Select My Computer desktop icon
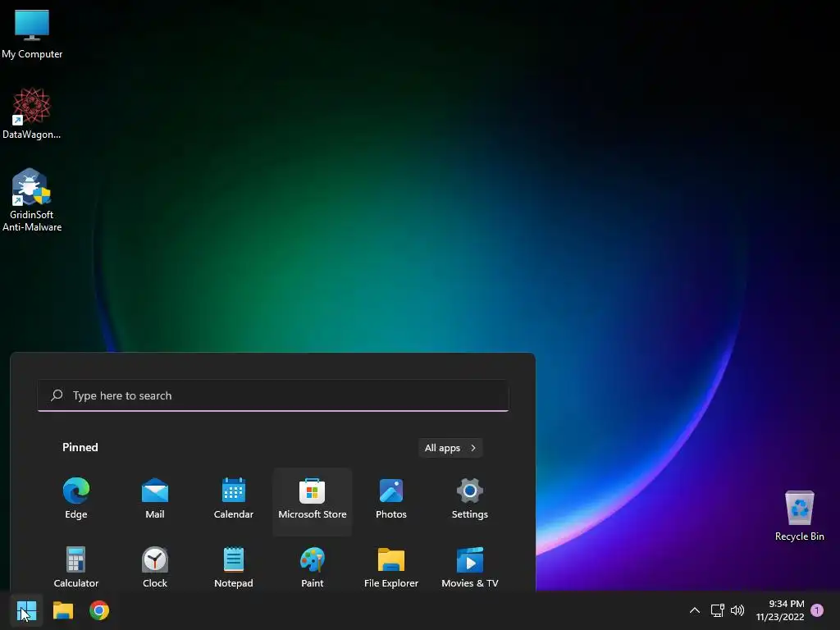 coord(32,34)
